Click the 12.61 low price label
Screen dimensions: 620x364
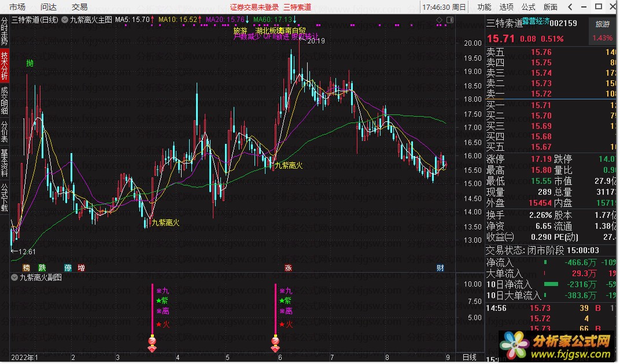click(x=27, y=252)
